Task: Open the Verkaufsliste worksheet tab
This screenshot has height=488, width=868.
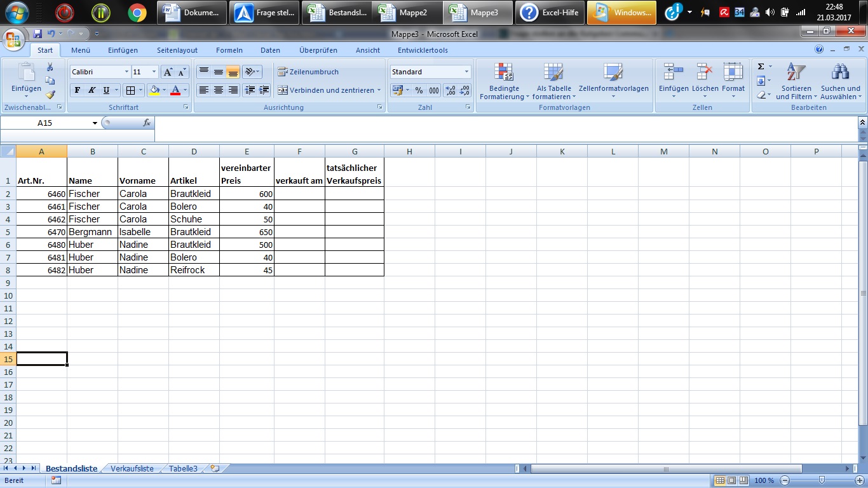Action: pyautogui.click(x=132, y=468)
